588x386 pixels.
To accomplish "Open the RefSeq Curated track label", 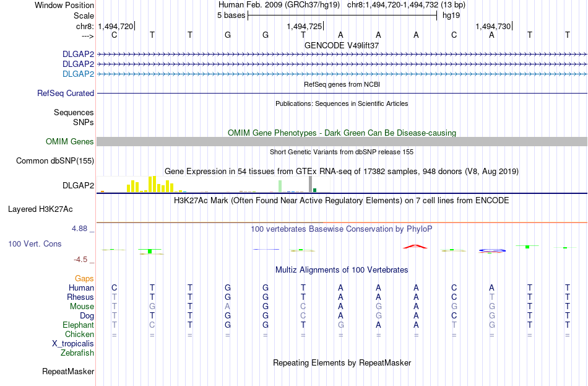I will [x=66, y=93].
